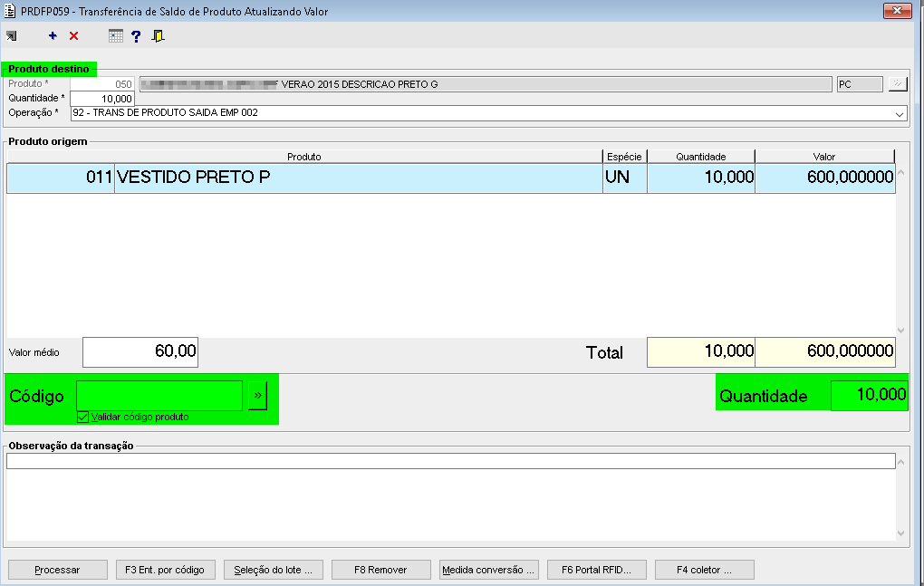Screen dimensions: 924x586
Task: Click the Total quantity field 10,000
Action: 701,352
